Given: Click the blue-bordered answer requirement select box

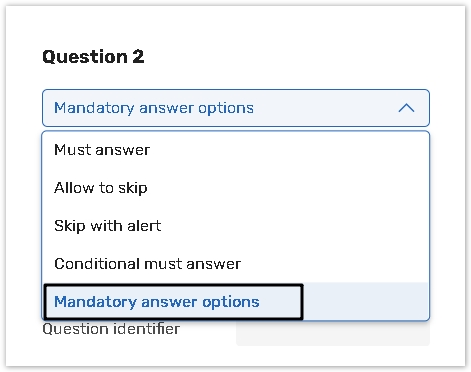Looking at the screenshot, I should pyautogui.click(x=236, y=108).
